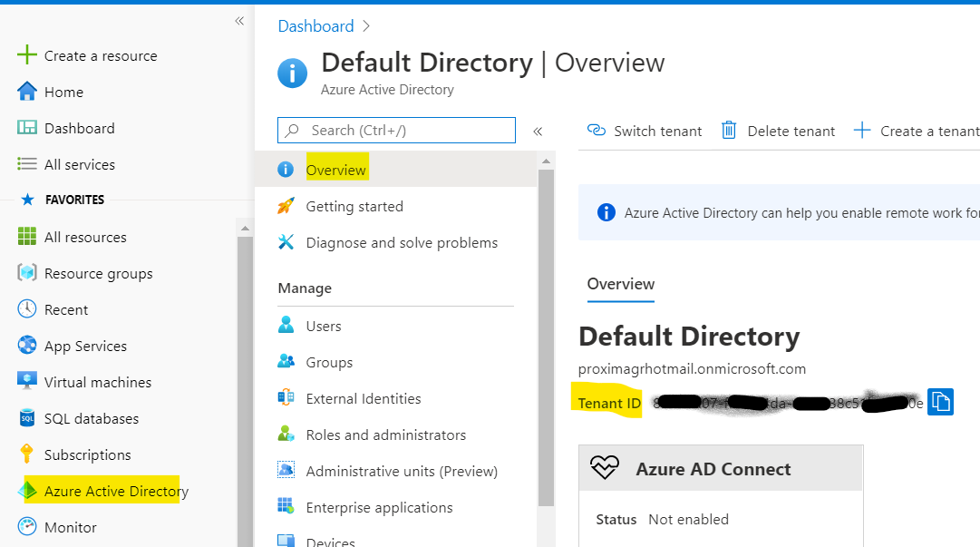Open the Azure Active Directory sidebar icon
This screenshot has width=980, height=547.
[27, 491]
